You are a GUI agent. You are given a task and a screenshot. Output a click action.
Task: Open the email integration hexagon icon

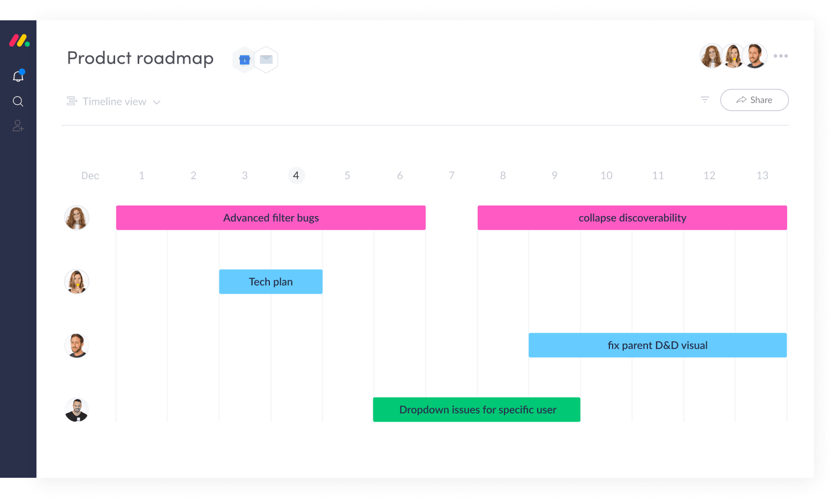(x=266, y=59)
